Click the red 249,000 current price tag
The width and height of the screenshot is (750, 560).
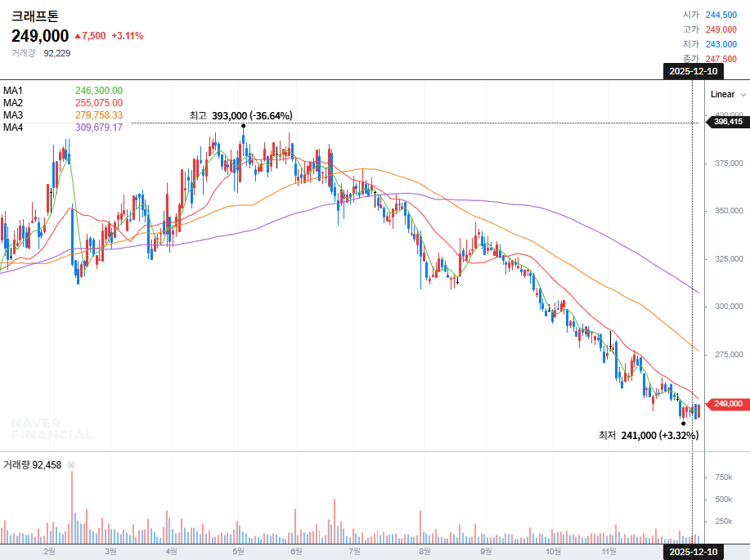(726, 404)
